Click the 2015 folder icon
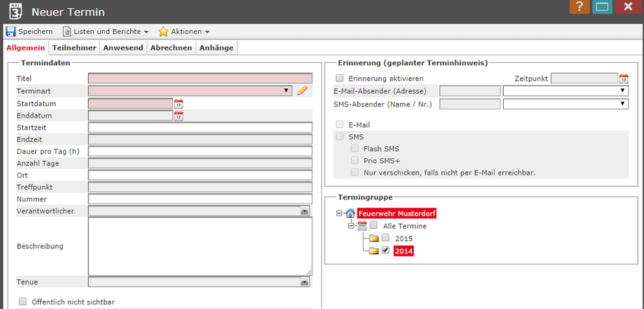The width and height of the screenshot is (644, 309). pos(374,239)
